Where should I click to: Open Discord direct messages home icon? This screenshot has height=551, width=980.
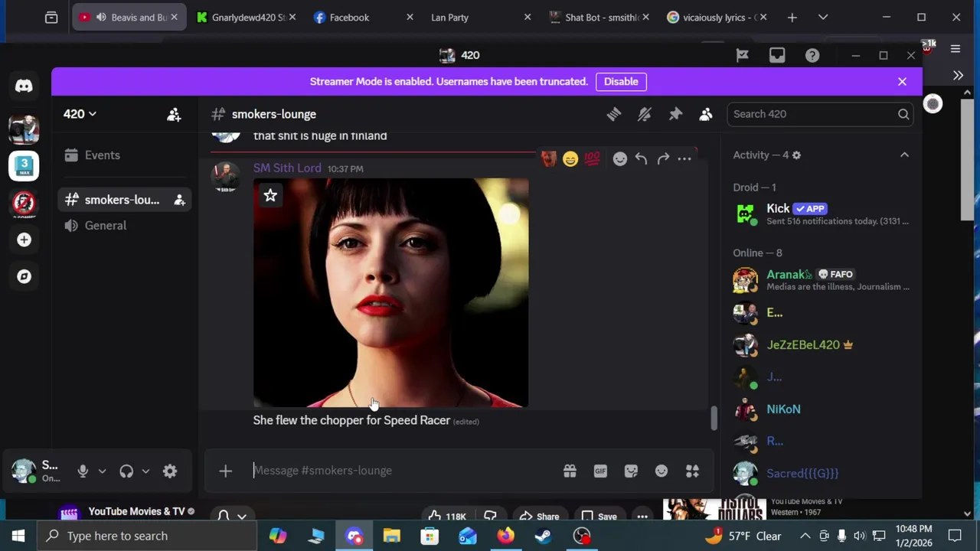click(x=24, y=86)
